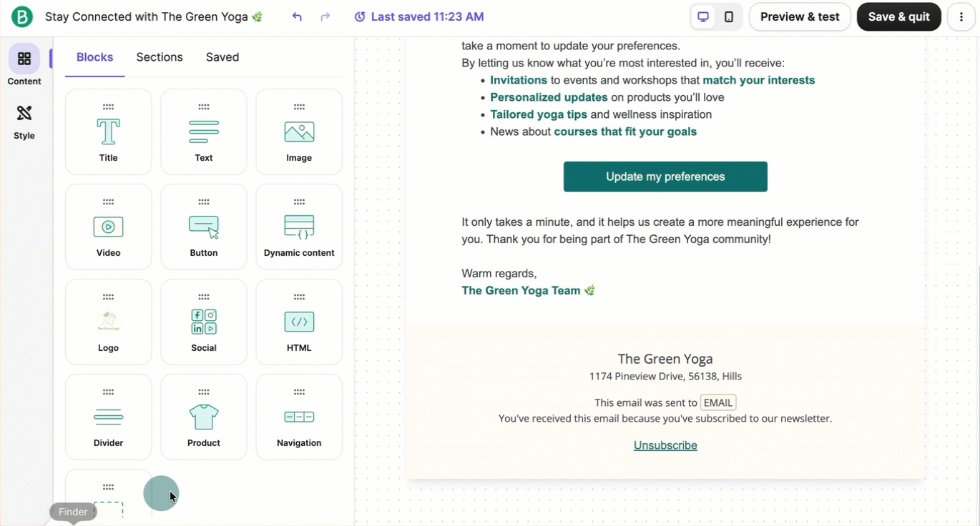Click the Preview & test button

pyautogui.click(x=800, y=16)
